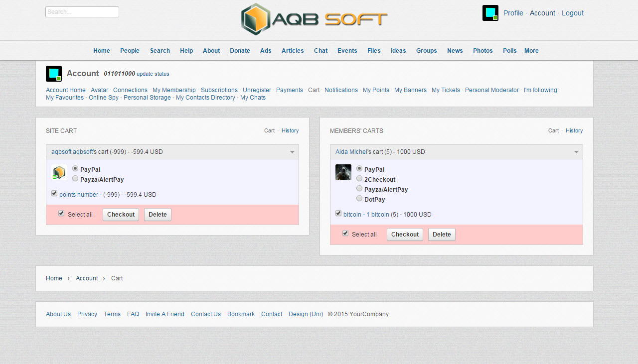Image resolution: width=638 pixels, height=364 pixels.
Task: Collapse aqbsoft's cart dropdown arrow
Action: (293, 152)
